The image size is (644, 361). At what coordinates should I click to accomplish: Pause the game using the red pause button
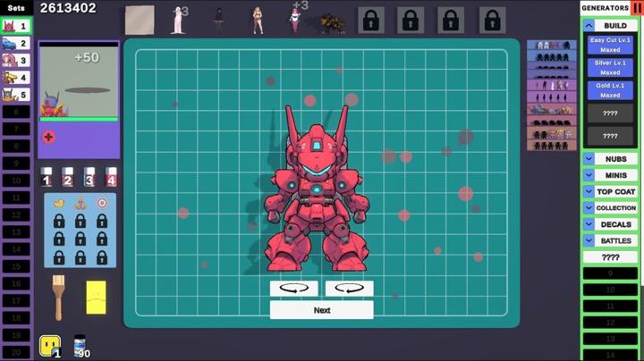(x=637, y=8)
